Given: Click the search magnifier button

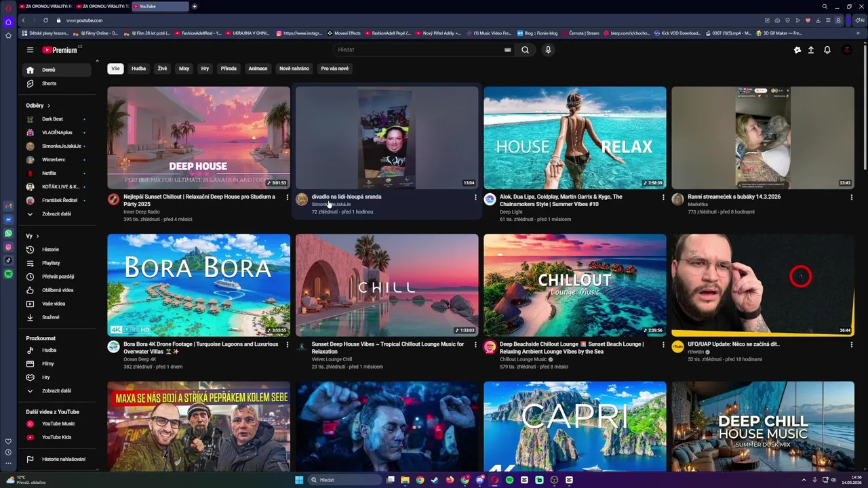Looking at the screenshot, I should 525,49.
